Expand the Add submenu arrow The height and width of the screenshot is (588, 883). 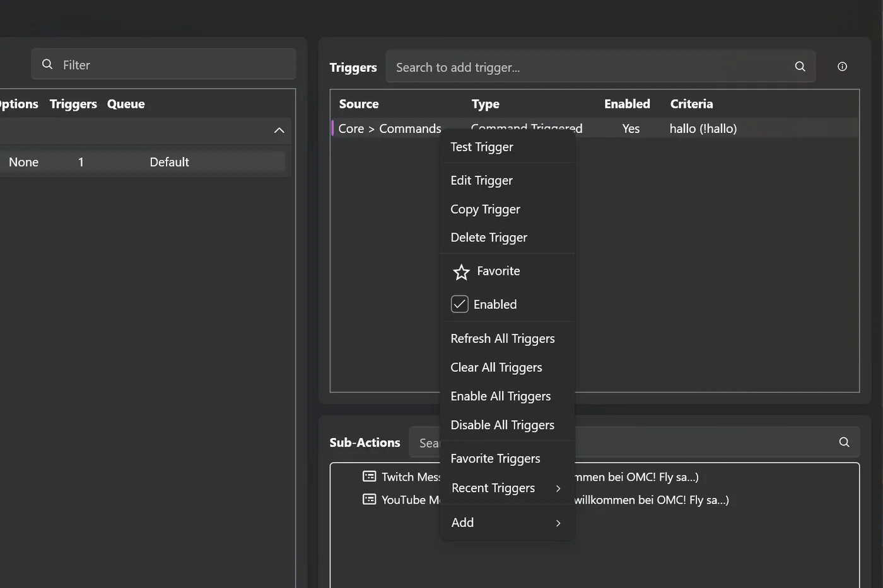[x=558, y=523]
